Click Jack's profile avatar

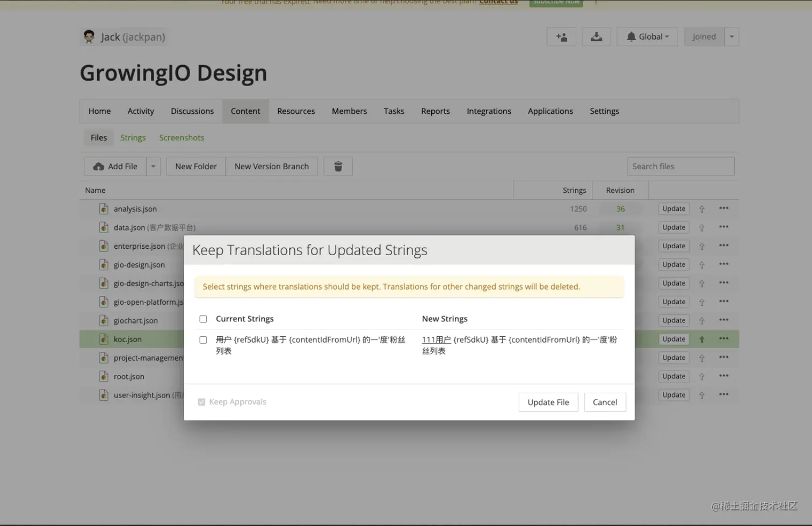pos(89,37)
